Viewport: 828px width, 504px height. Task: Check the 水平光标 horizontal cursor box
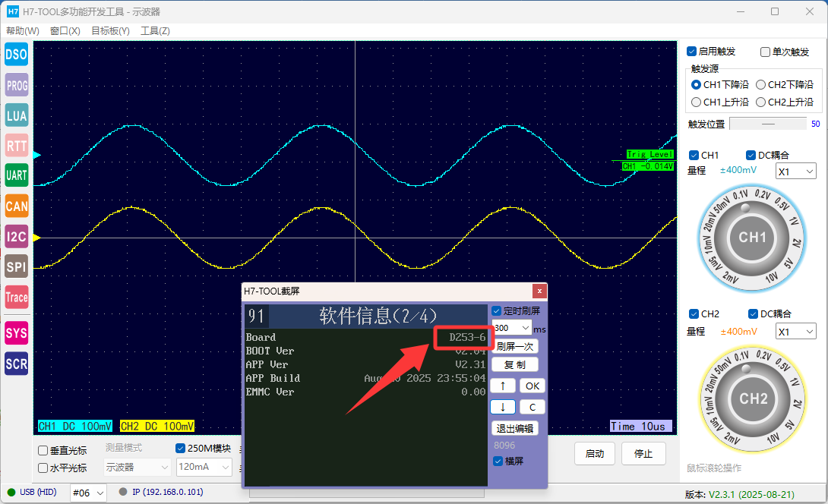43,468
